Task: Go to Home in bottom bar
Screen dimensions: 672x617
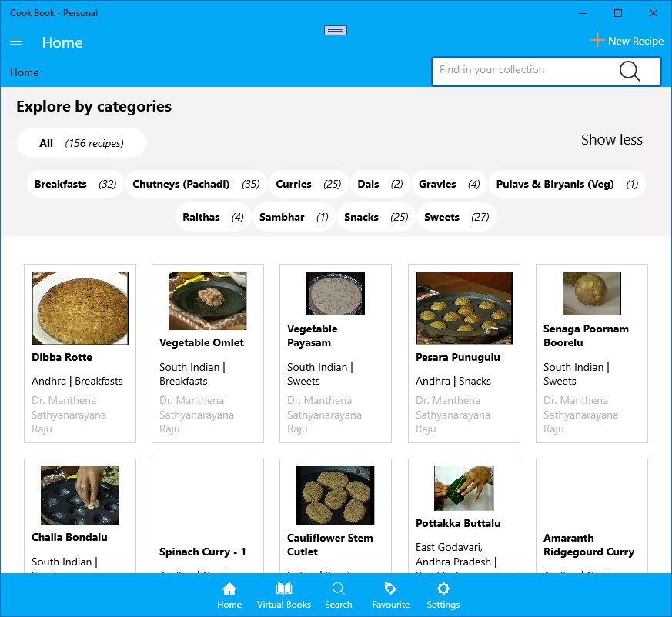Action: (229, 596)
